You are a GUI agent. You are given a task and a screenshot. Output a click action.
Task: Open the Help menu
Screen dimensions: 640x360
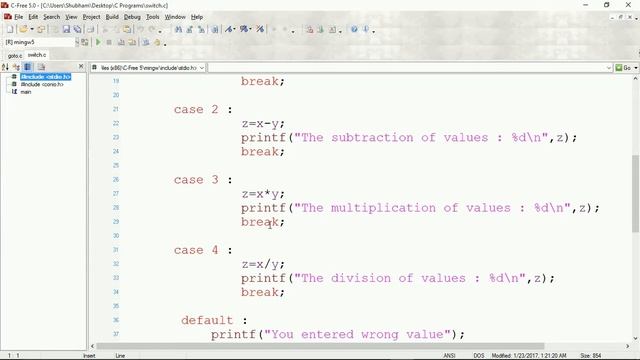197,17
